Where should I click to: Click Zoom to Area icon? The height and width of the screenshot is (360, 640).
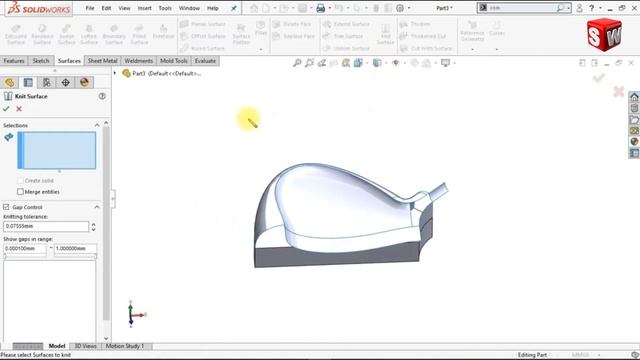click(x=309, y=63)
